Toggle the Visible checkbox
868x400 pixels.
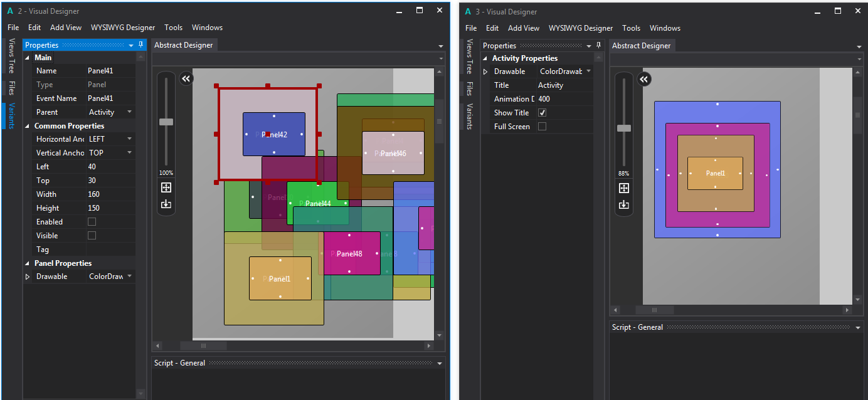tap(92, 236)
